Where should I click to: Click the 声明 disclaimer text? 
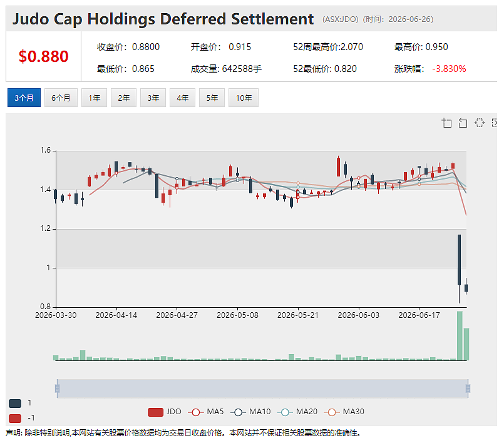pyautogui.click(x=183, y=433)
